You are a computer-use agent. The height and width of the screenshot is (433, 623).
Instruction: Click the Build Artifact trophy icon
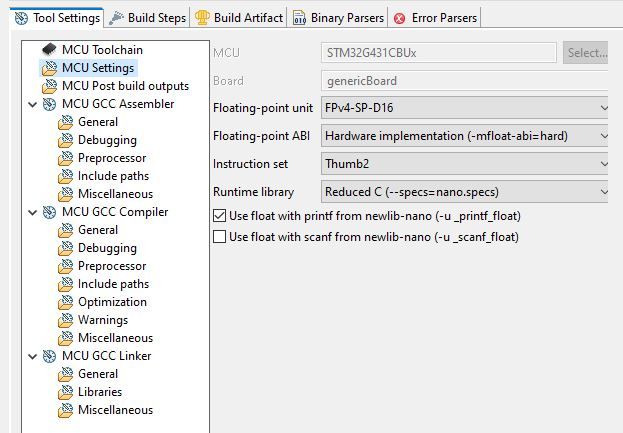tap(202, 18)
